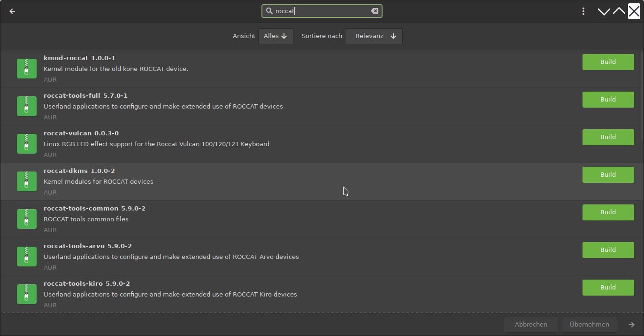Build roccat-tools-full 5.7.0-1

point(608,100)
